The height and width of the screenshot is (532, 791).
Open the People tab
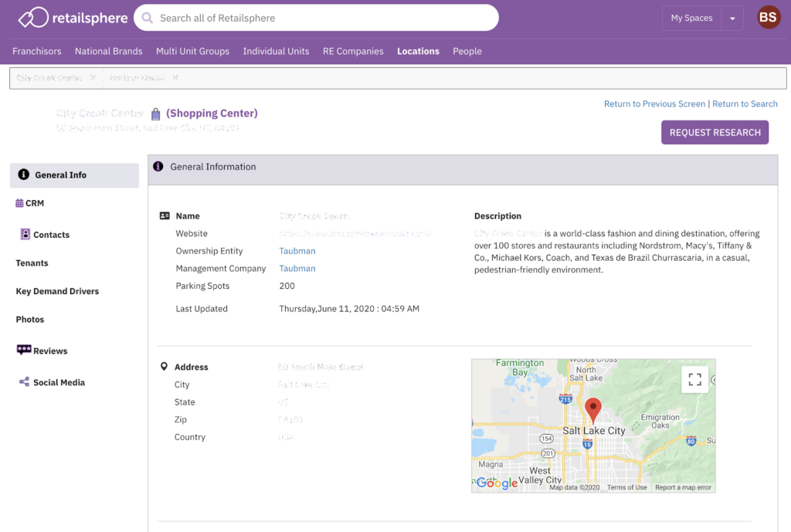467,52
